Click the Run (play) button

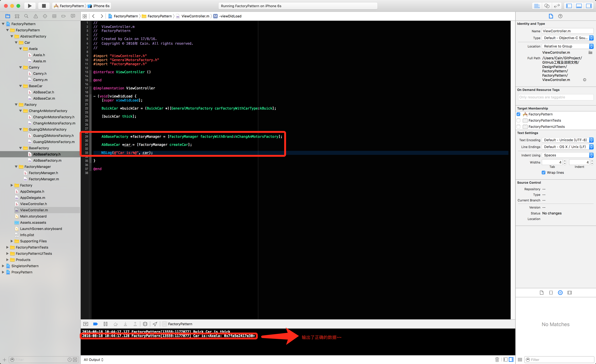30,6
